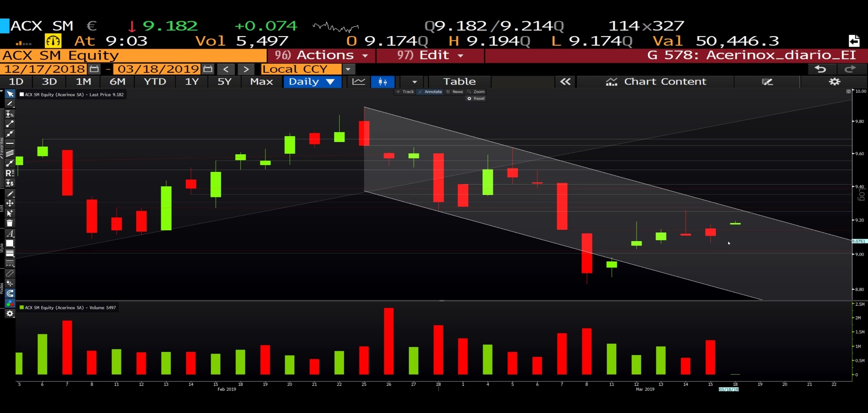Click the yellow gauge alert icon
Viewport: 868px width, 413px height.
click(x=53, y=41)
